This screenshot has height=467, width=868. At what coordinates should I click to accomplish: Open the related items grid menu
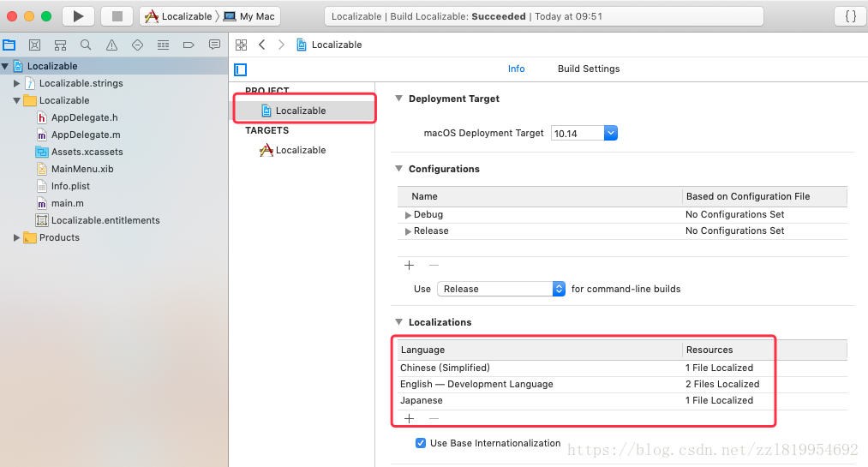pyautogui.click(x=241, y=45)
